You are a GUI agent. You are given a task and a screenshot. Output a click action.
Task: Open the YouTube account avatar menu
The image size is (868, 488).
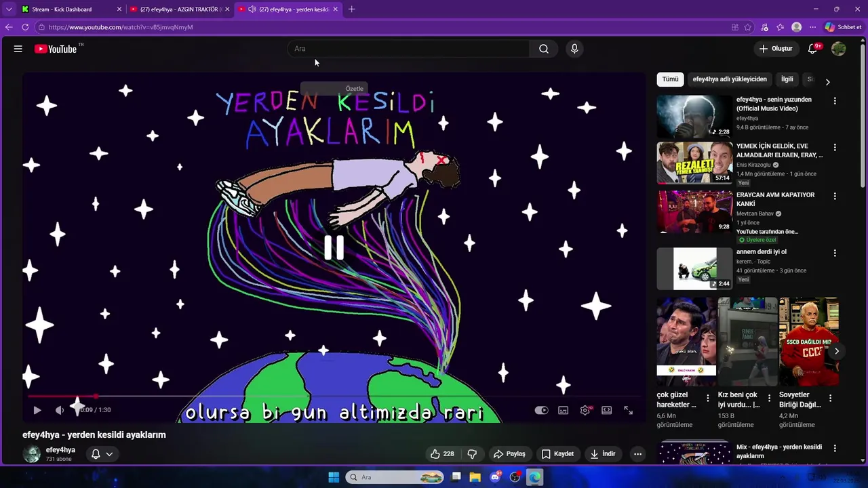[839, 49]
